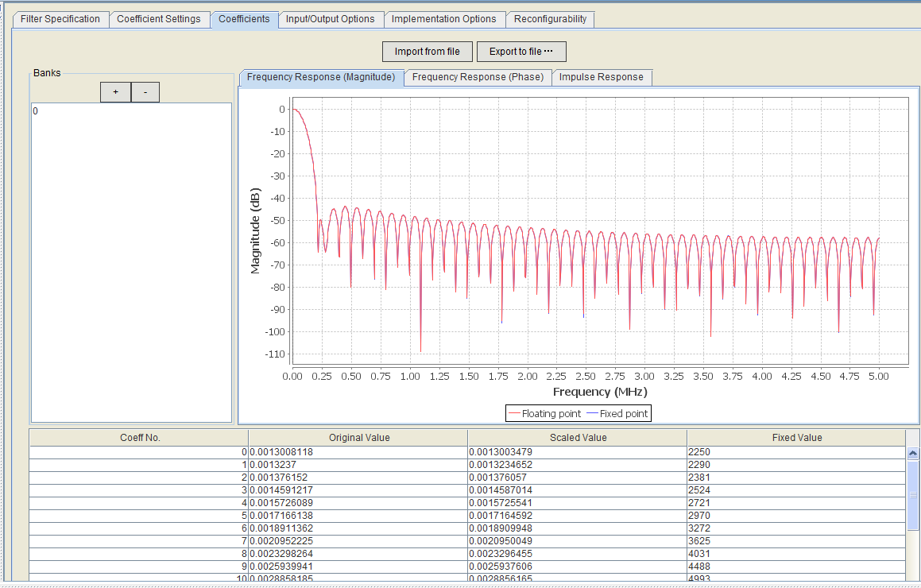
Task: Click the Coeff No. column header
Action: [140, 438]
